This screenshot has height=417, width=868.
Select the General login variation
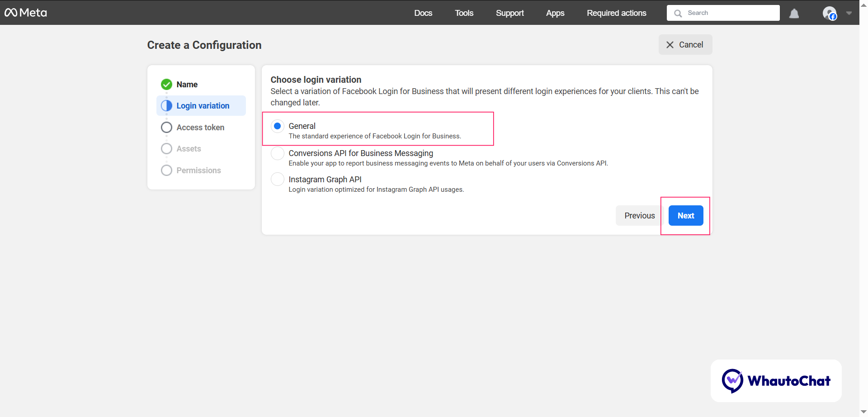click(278, 126)
